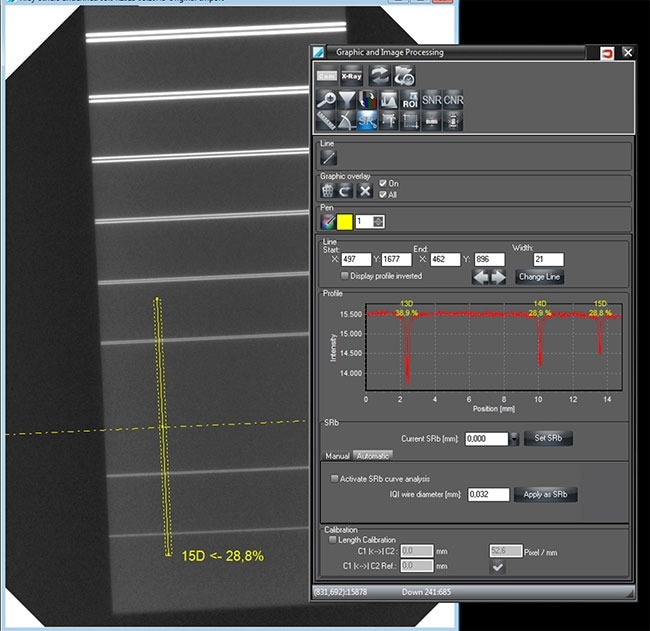Viewport: 650px width, 631px height.
Task: Shift the line right with the arrow button
Action: coord(498,277)
